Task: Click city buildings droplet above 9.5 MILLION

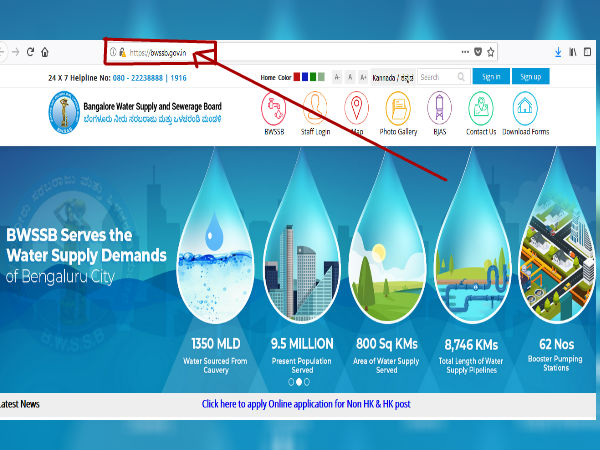Action: 302,237
